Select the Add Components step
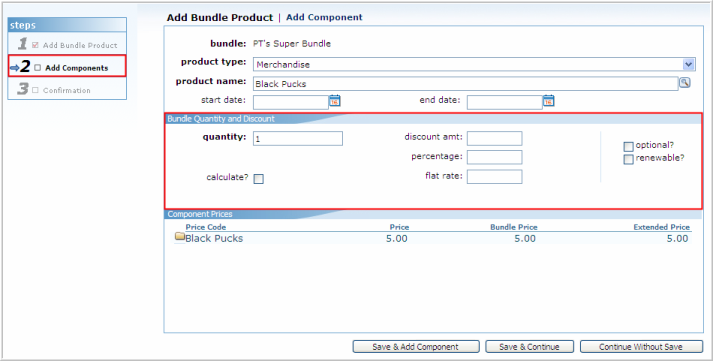The image size is (713, 361). (x=67, y=66)
